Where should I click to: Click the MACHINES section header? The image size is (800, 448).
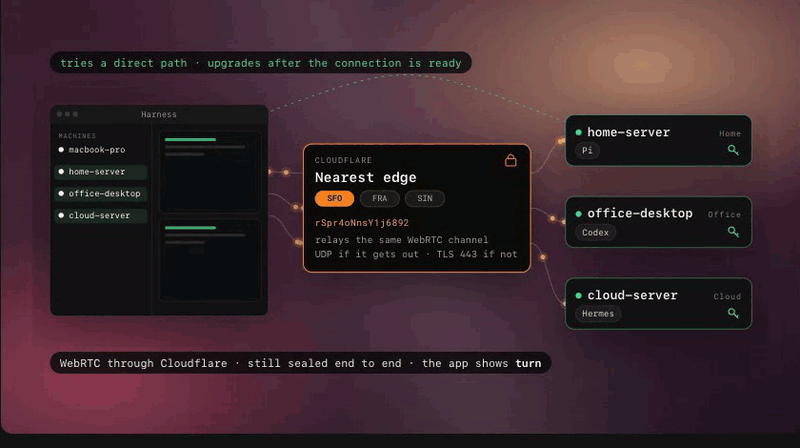[77, 136]
